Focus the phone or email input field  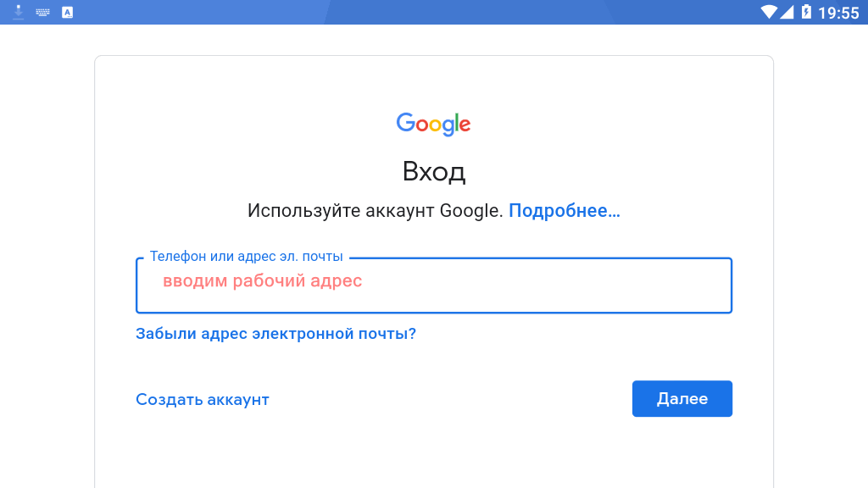434,286
